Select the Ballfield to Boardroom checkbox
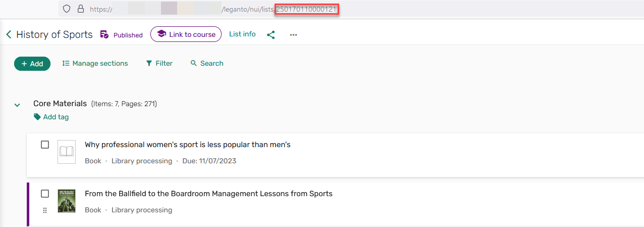Viewport: 644px width, 227px height. point(45,194)
